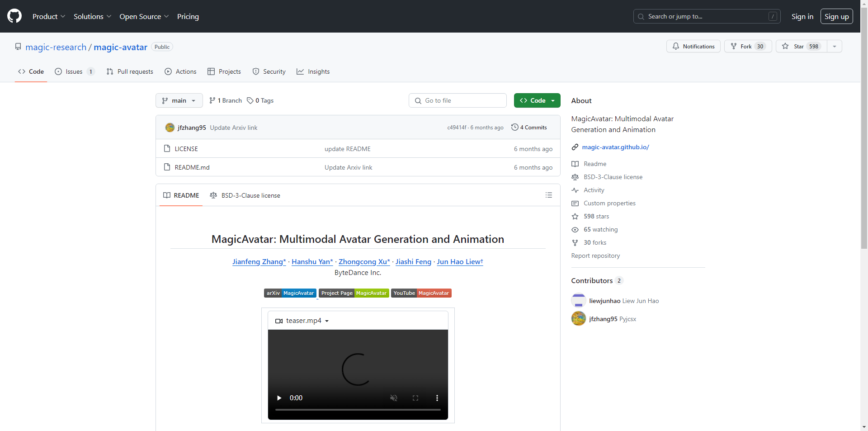Select the Projects tab
868x431 pixels.
pos(224,71)
